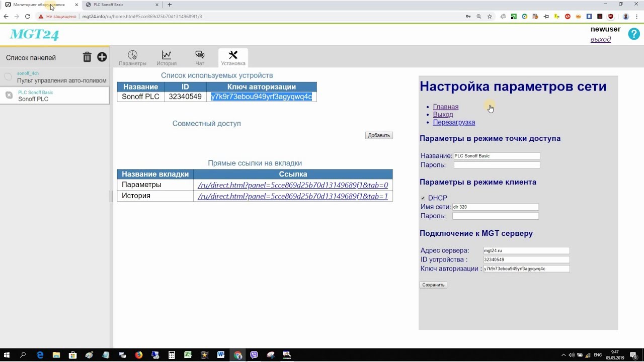Click the browser back arrow
This screenshot has height=362, width=644.
[x=6, y=17]
